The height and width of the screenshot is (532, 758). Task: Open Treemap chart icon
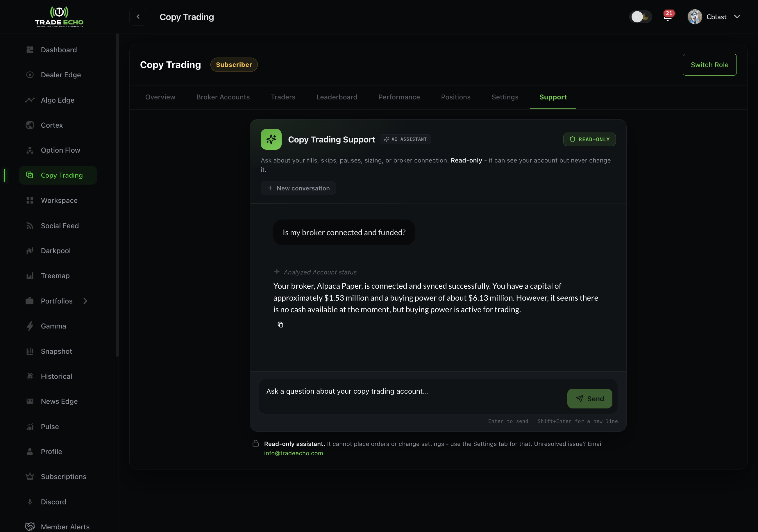point(30,276)
